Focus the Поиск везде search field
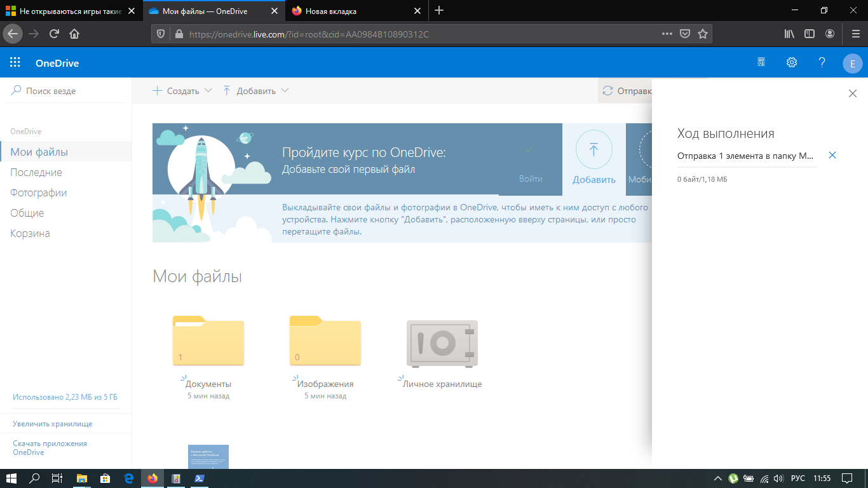The height and width of the screenshot is (488, 868). tap(66, 91)
